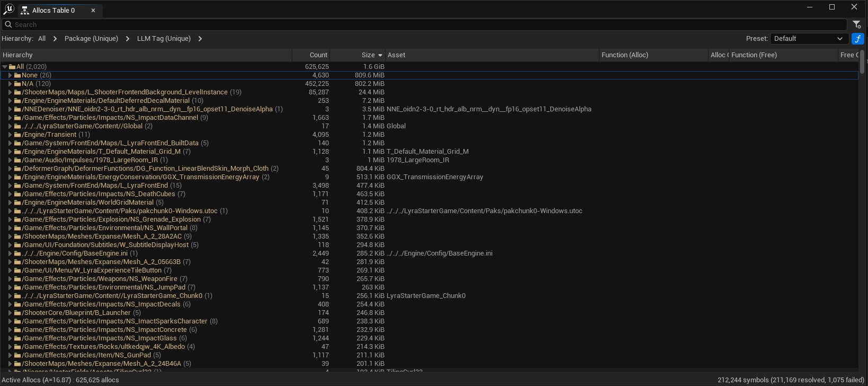The height and width of the screenshot is (386, 868).
Task: Click inside the Search input field
Action: [424, 24]
